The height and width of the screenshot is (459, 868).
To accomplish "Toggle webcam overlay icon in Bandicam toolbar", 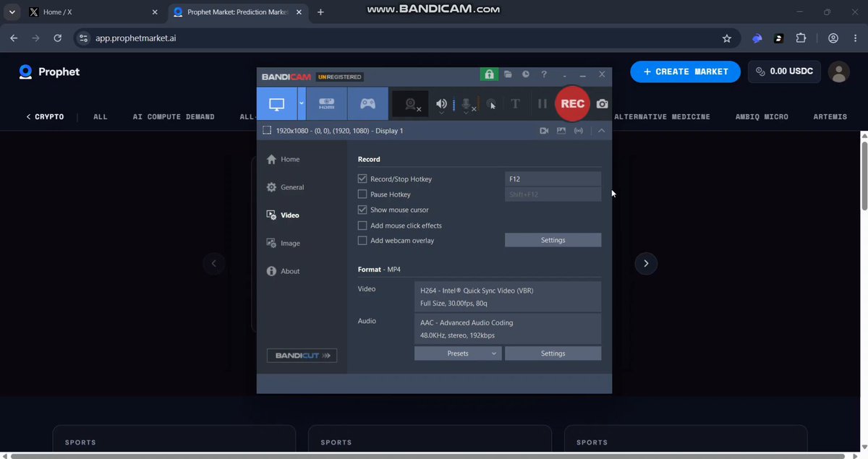I will point(411,105).
